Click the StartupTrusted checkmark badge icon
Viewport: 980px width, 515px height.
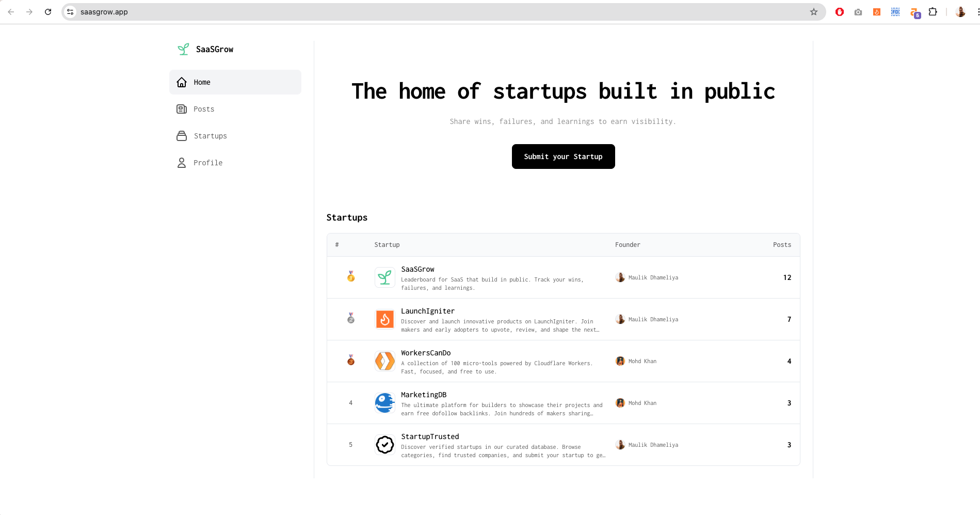[384, 445]
